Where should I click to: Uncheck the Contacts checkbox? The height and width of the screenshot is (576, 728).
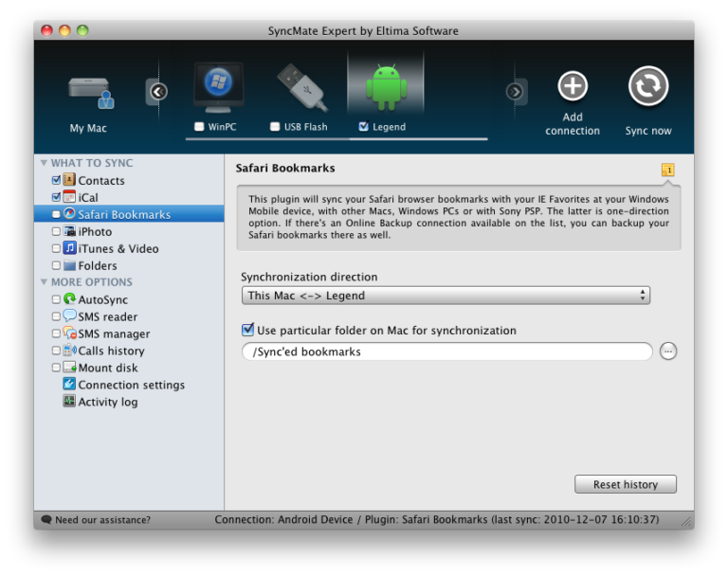point(57,180)
